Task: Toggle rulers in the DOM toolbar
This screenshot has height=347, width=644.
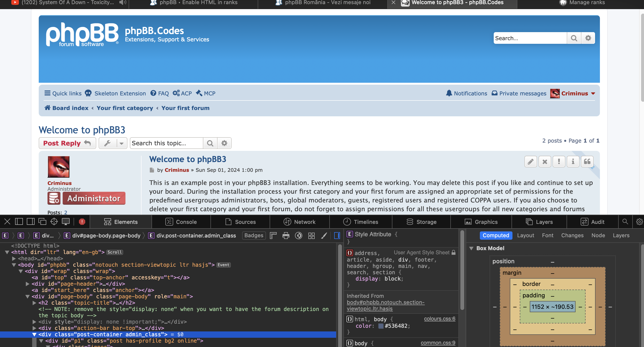Action: (273, 235)
